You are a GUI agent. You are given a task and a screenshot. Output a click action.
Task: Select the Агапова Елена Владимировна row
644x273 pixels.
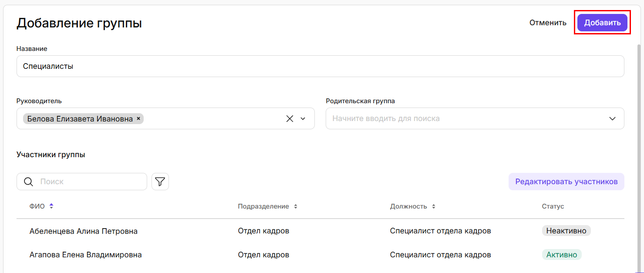[x=85, y=255]
